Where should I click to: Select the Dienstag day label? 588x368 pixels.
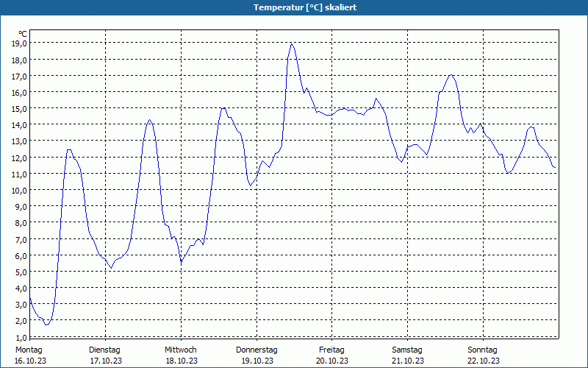pos(104,350)
